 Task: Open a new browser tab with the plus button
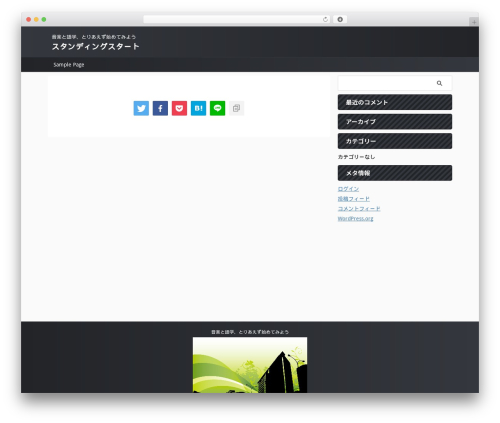[474, 22]
